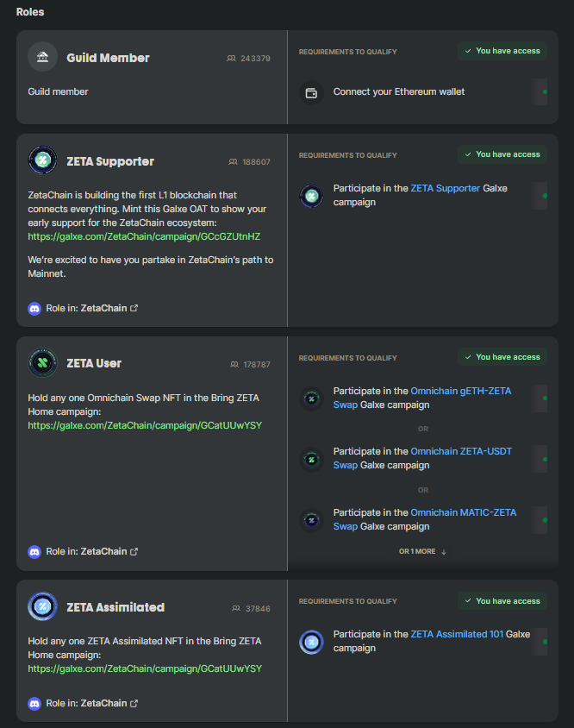Open the Omnichain gETH-ZETA Swap link

[461, 392]
